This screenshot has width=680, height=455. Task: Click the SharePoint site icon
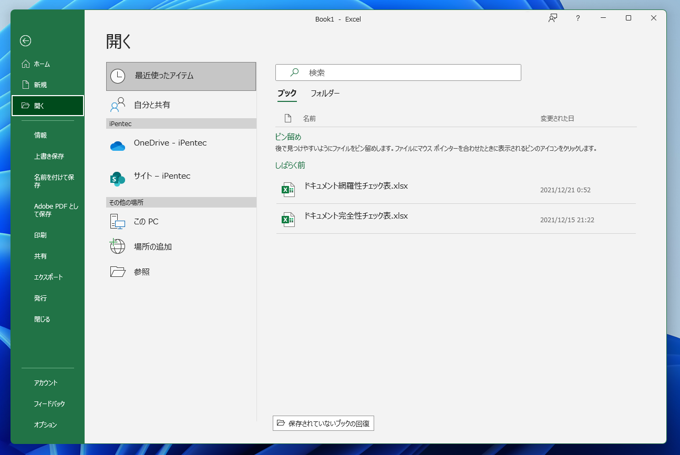pyautogui.click(x=118, y=179)
